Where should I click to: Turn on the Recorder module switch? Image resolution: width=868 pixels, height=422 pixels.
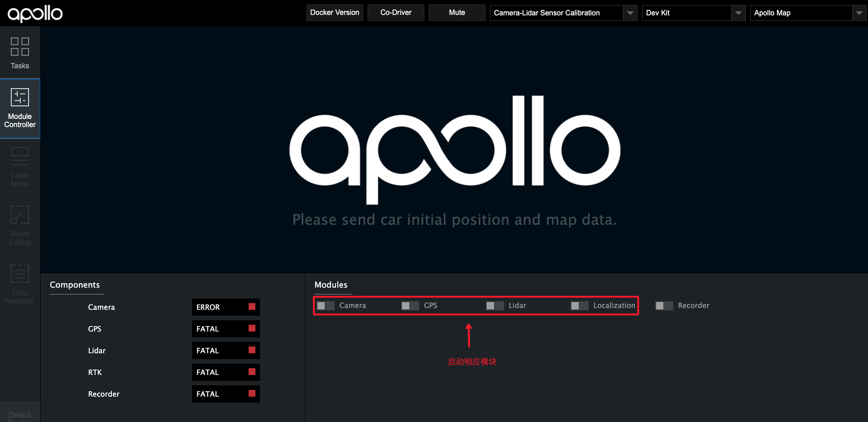click(x=664, y=306)
